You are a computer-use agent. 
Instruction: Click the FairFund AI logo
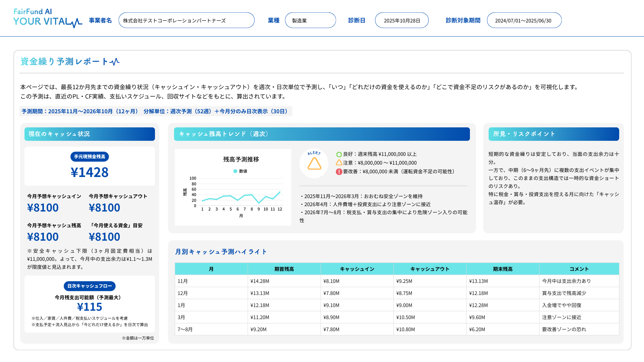[33, 11]
